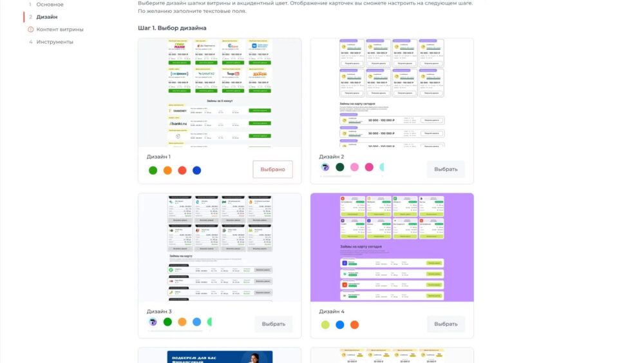Pick the green color for Дизайн 1
Image resolution: width=644 pixels, height=363 pixels.
pos(153,170)
